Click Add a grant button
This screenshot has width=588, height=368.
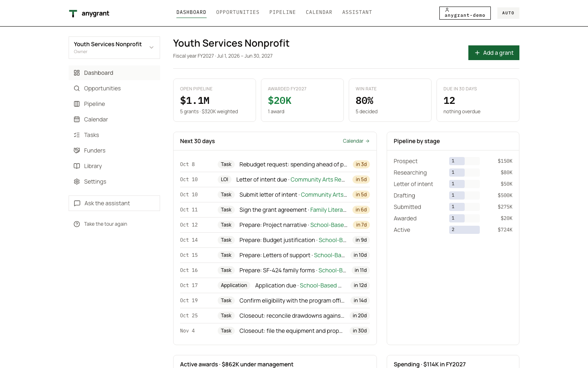click(494, 53)
